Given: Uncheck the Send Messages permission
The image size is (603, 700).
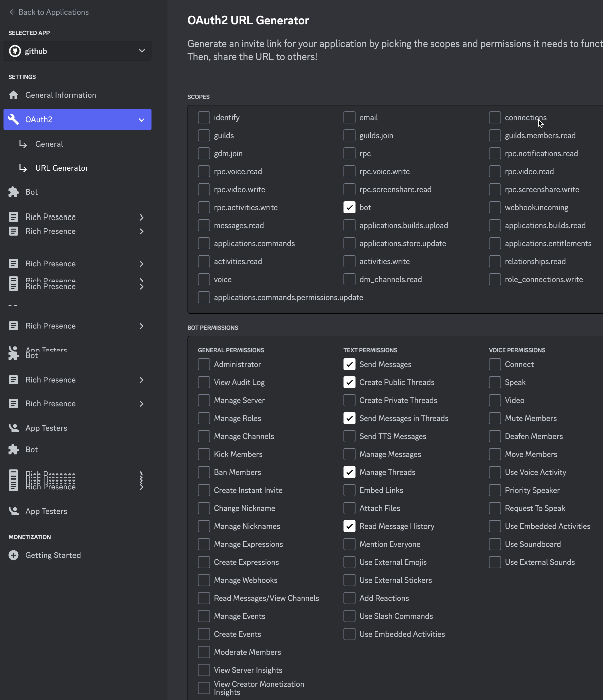Looking at the screenshot, I should 349,364.
